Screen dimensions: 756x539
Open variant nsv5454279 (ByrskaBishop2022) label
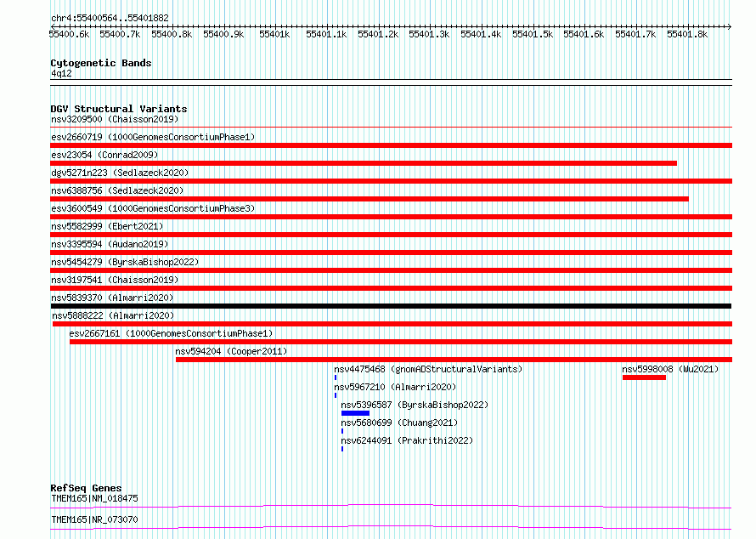click(125, 262)
